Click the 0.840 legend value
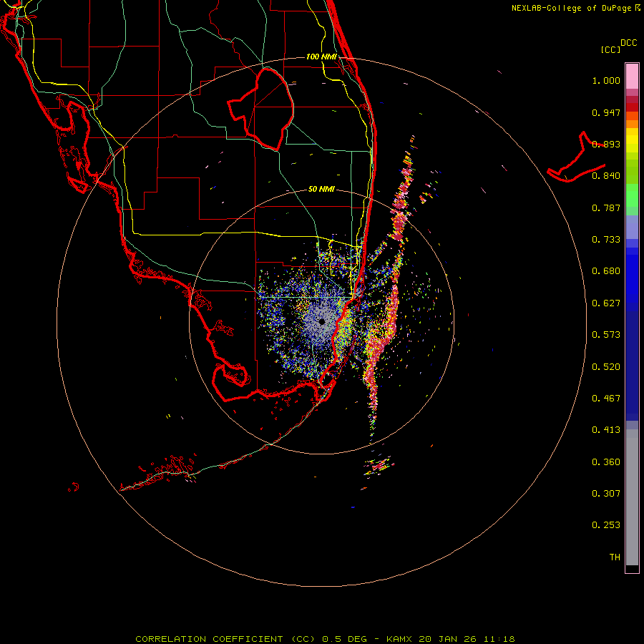644x644 pixels. pos(606,176)
